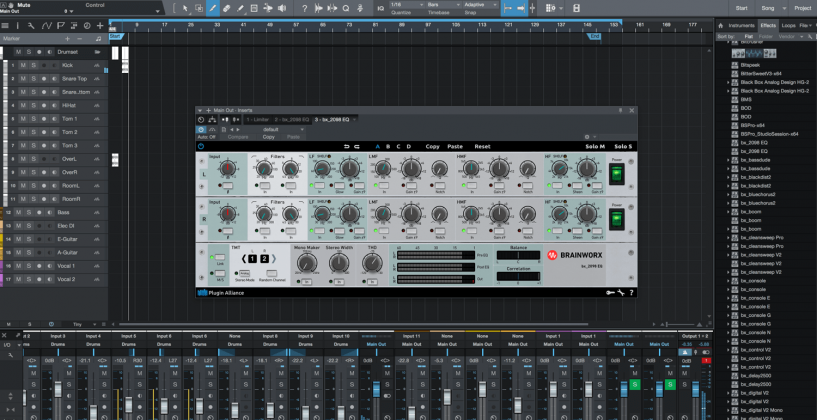This screenshot has height=420, width=817.
Task: Toggle Autoscroll button in toolbar
Action: (520, 8)
